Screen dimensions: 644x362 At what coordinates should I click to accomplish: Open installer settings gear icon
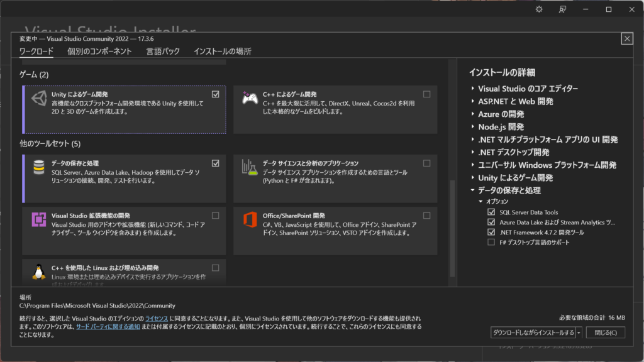click(x=539, y=9)
